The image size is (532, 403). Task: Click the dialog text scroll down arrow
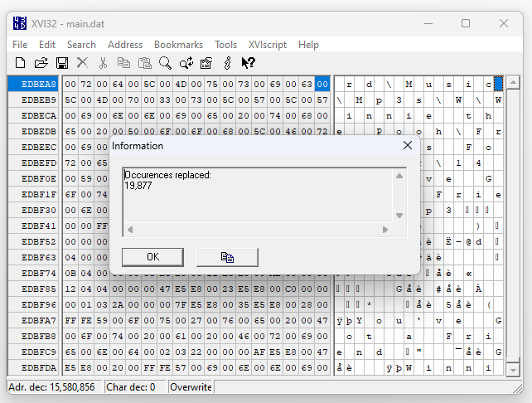click(x=399, y=216)
